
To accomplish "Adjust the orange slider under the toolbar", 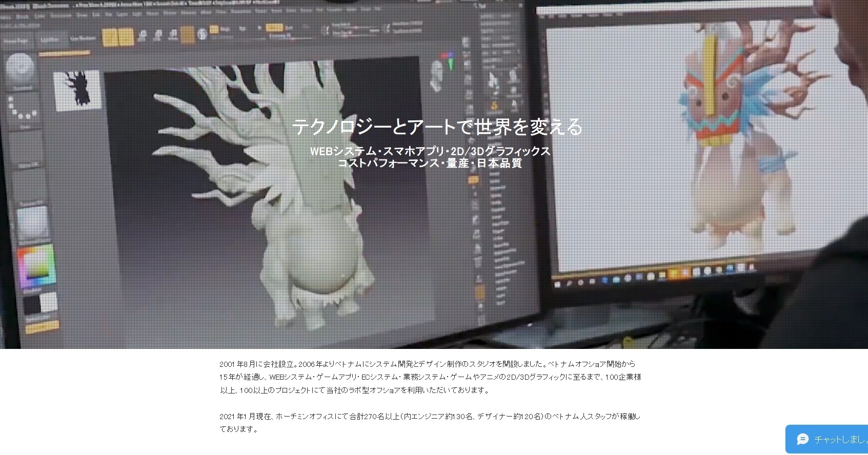I will click(64, 52).
